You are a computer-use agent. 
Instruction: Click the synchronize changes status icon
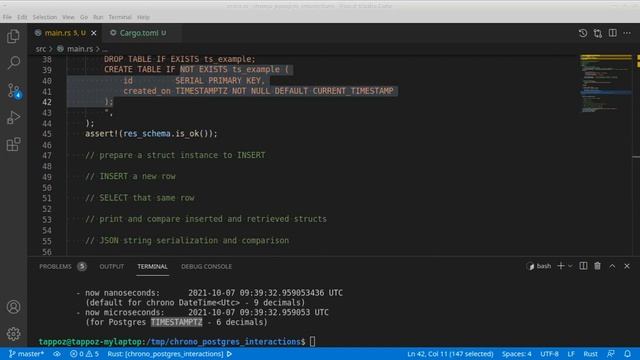coord(57,354)
